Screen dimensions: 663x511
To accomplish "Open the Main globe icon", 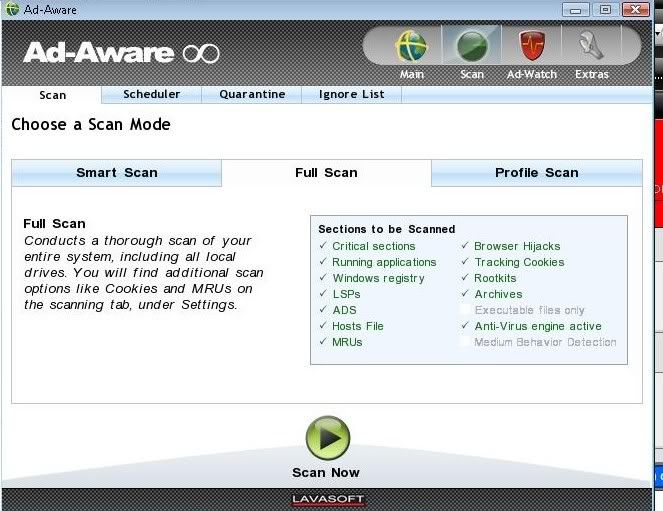I will tap(411, 46).
